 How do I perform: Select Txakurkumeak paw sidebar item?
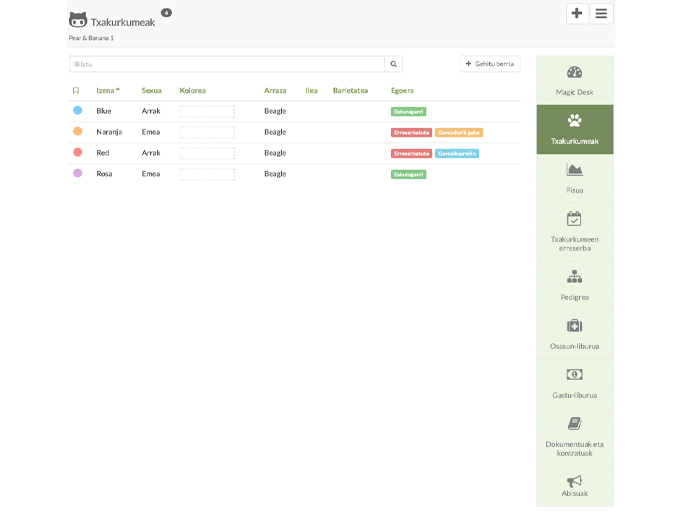[x=575, y=129]
